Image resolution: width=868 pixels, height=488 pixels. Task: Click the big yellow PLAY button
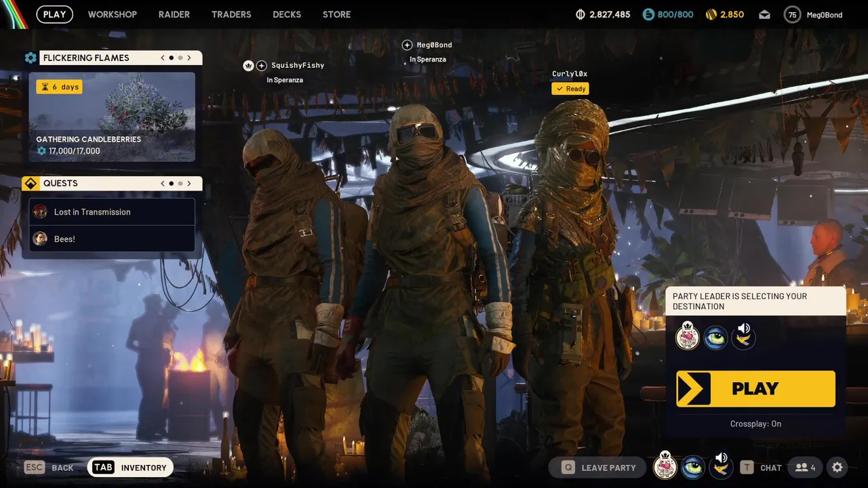(x=755, y=388)
